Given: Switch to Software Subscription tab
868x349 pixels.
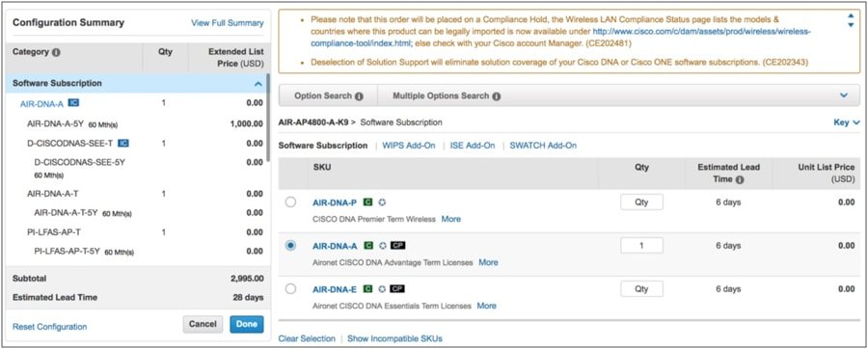Looking at the screenshot, I should coord(323,146).
